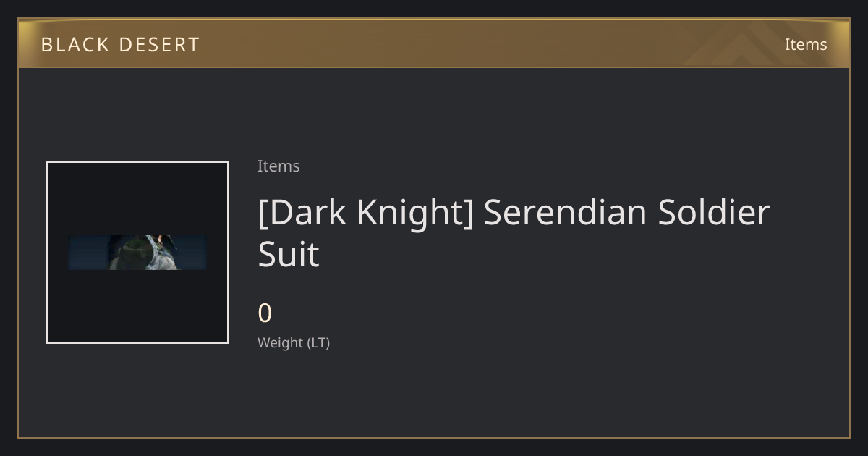
Task: Select the "[Dark Knight]" class tag in title
Action: [x=365, y=213]
